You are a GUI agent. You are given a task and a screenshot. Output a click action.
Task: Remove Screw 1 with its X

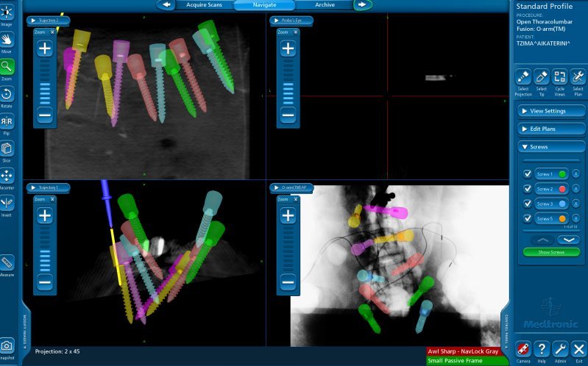pos(575,174)
